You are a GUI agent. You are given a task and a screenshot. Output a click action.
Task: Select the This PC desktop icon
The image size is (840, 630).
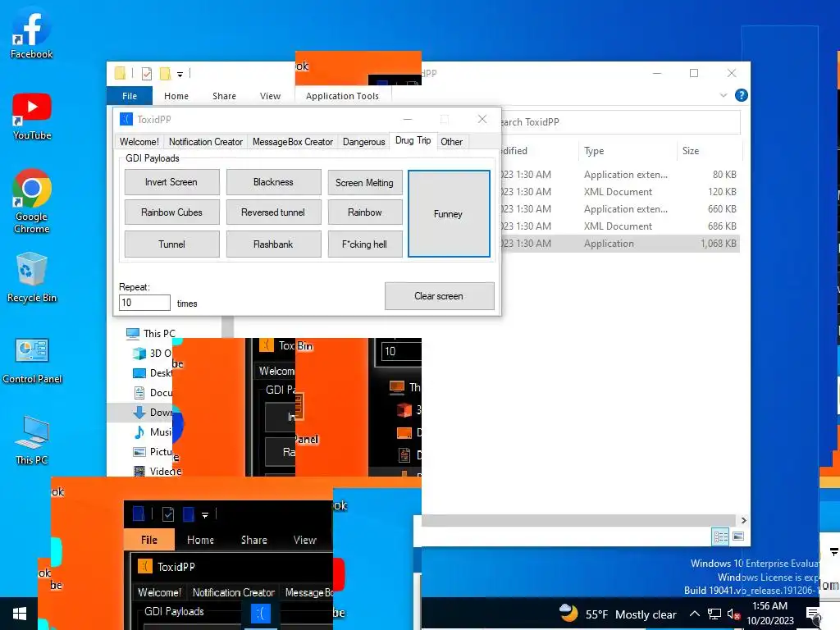[x=32, y=441]
